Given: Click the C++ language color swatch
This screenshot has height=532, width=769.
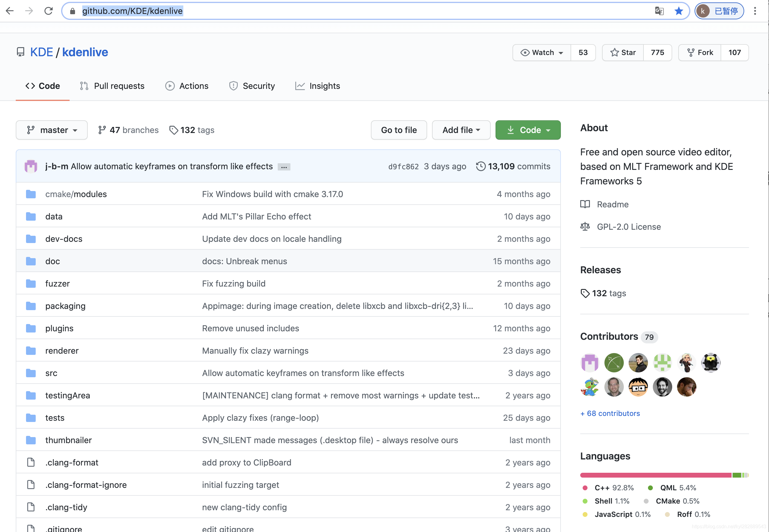Looking at the screenshot, I should [585, 486].
